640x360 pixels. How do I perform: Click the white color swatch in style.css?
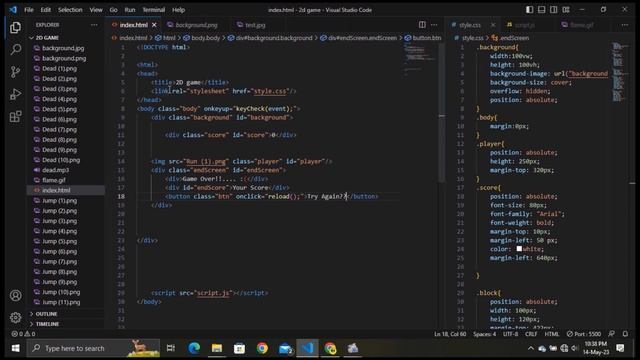(x=519, y=249)
